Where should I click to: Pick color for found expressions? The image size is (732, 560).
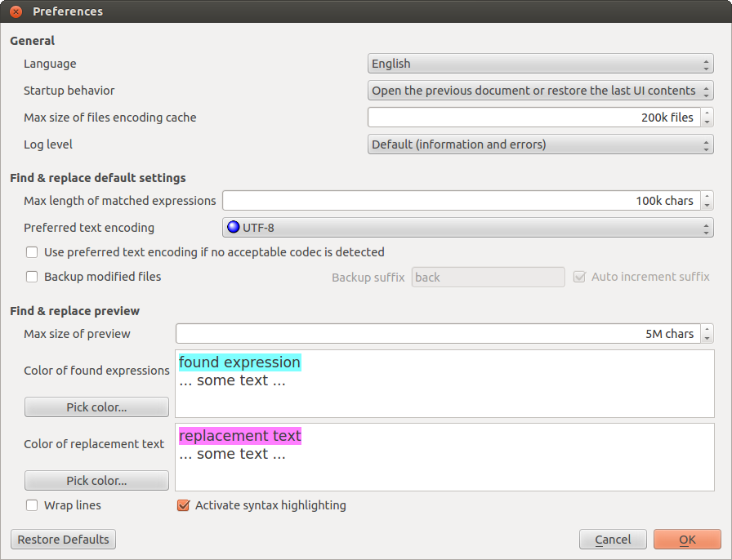(96, 407)
